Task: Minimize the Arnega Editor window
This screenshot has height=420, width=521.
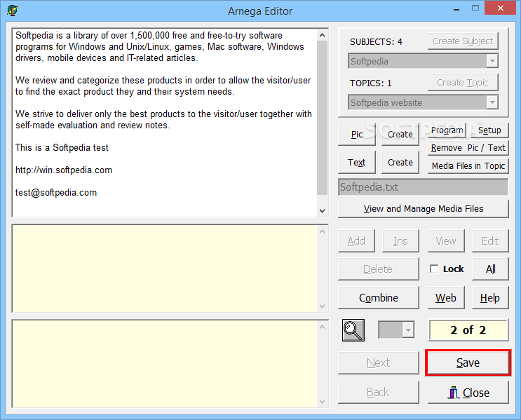Action: tap(456, 9)
